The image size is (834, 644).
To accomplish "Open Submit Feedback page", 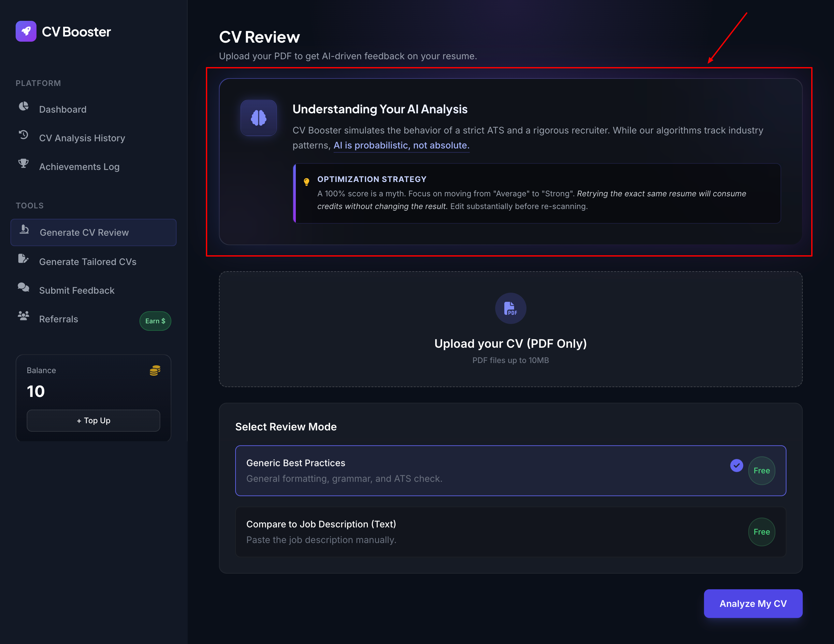I will click(x=93, y=290).
